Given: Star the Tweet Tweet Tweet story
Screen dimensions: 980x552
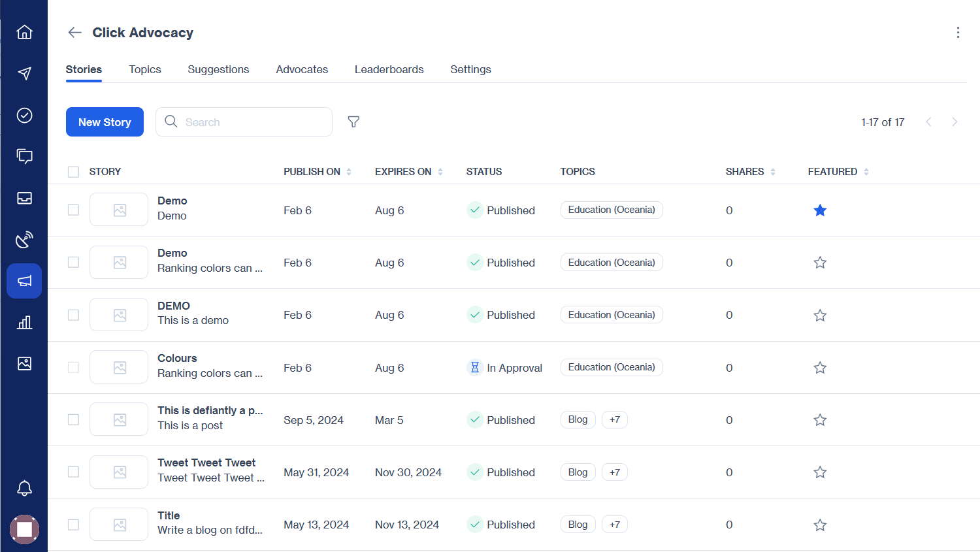Looking at the screenshot, I should 820,472.
